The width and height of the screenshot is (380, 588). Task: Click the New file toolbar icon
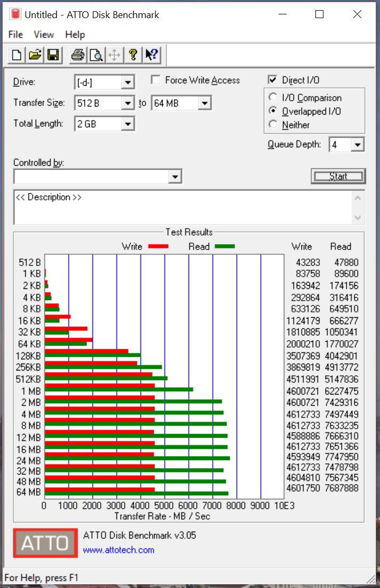pyautogui.click(x=17, y=54)
